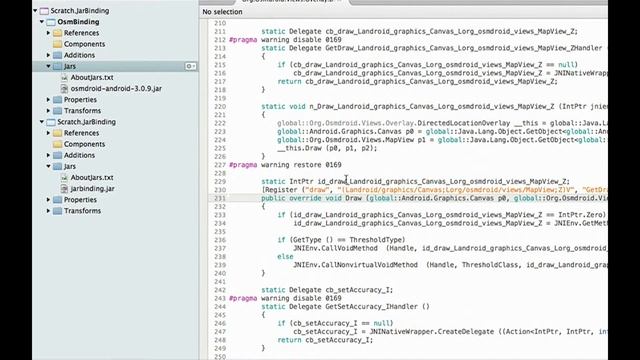This screenshot has width=640, height=360.
Task: Click the Properties folder icon in OsmBinding
Action: [58, 100]
